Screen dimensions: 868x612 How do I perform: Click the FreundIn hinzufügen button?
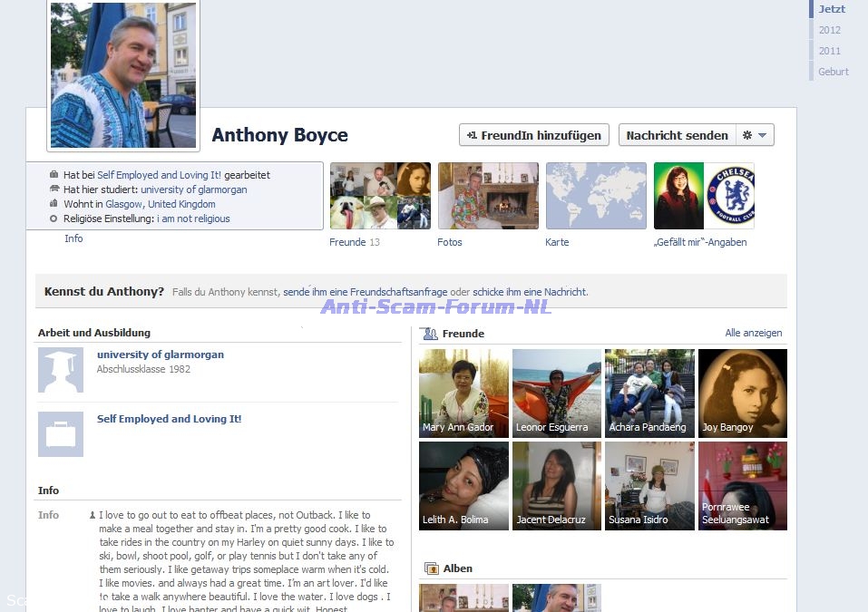coord(533,135)
